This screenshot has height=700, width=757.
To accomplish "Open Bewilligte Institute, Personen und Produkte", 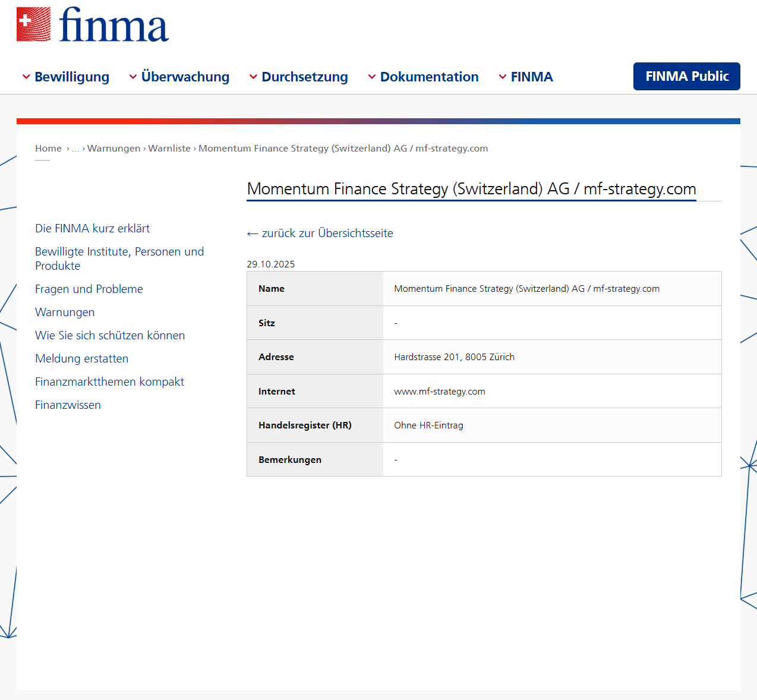I will tap(119, 258).
